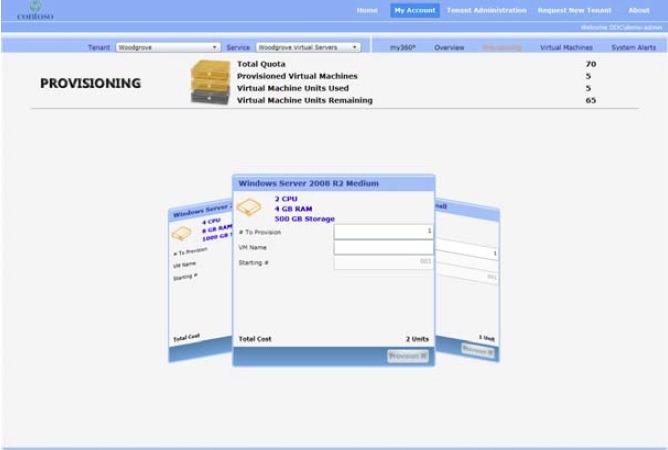This screenshot has width=668, height=450.
Task: Switch to the my360° tab
Action: point(402,48)
